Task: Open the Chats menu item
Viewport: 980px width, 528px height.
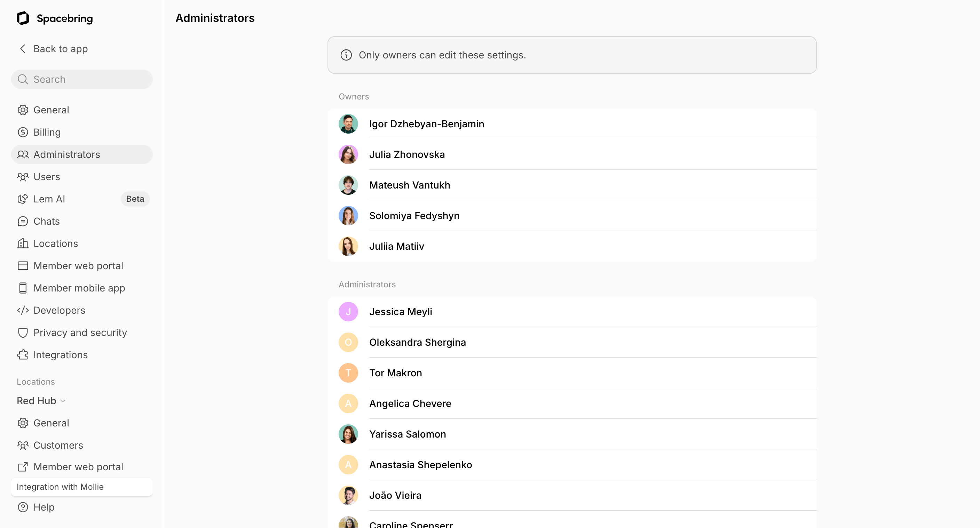Action: pyautogui.click(x=82, y=221)
